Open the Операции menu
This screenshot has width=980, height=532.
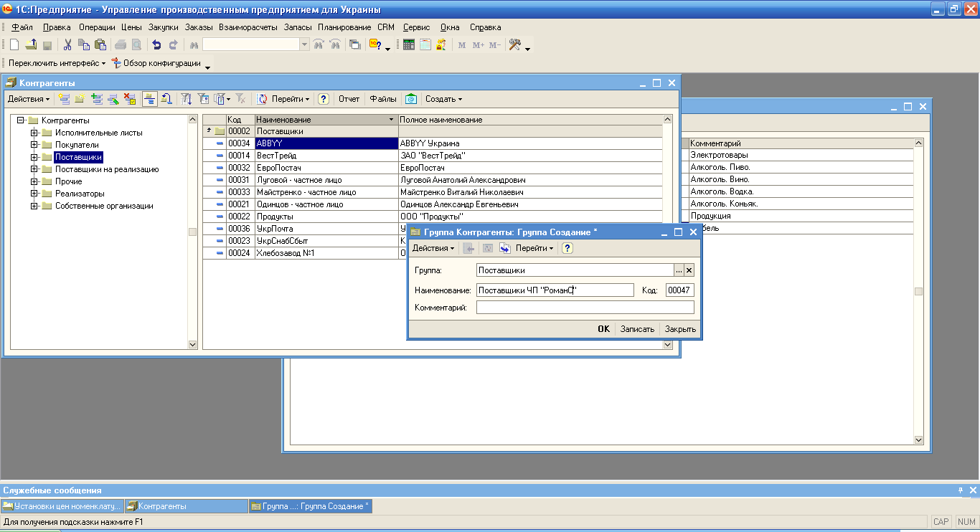(x=97, y=27)
